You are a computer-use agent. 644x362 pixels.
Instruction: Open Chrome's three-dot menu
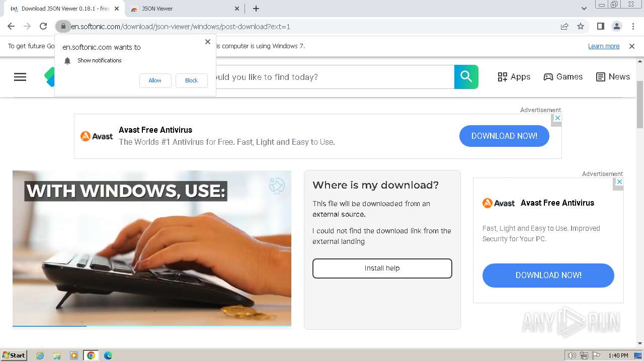coord(633,26)
